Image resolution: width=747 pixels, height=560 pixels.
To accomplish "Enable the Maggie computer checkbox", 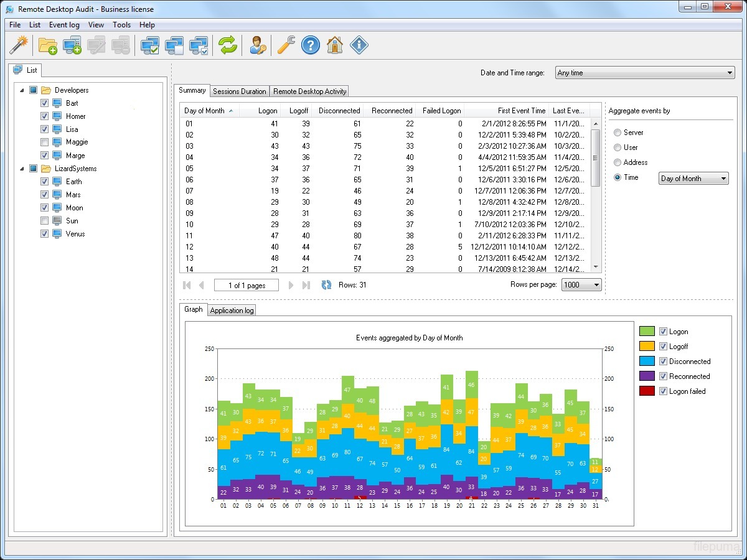I will click(44, 142).
